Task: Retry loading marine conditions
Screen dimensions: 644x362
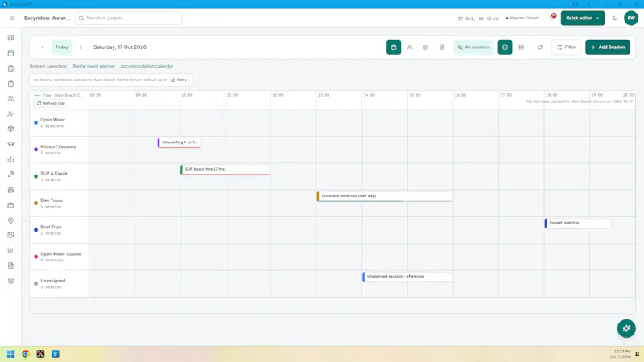Action: pyautogui.click(x=180, y=80)
